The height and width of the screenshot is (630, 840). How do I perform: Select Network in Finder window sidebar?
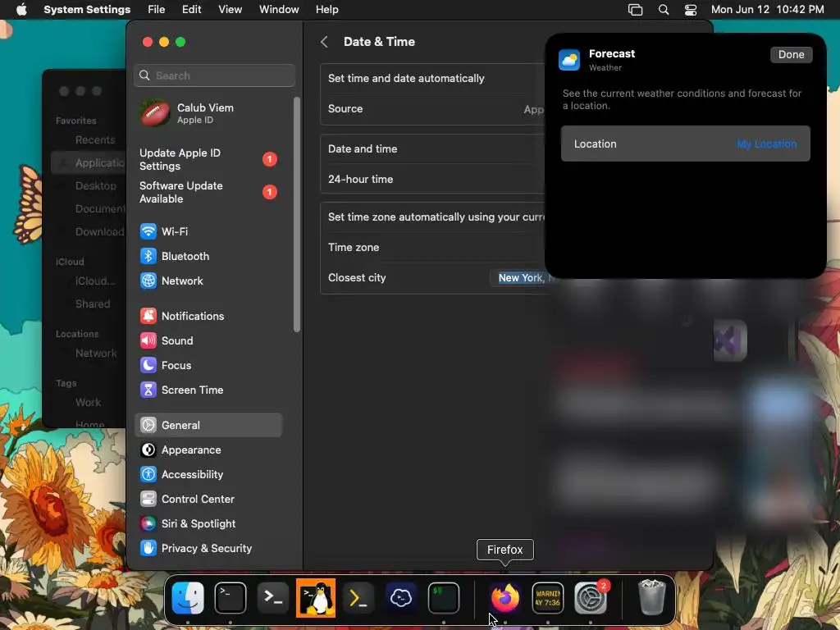[x=96, y=353]
